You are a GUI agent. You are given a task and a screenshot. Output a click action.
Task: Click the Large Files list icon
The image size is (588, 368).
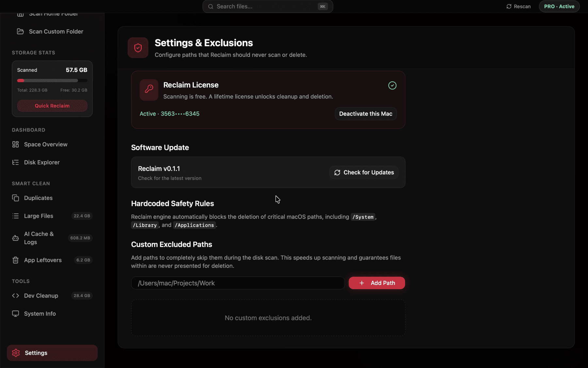click(x=15, y=216)
